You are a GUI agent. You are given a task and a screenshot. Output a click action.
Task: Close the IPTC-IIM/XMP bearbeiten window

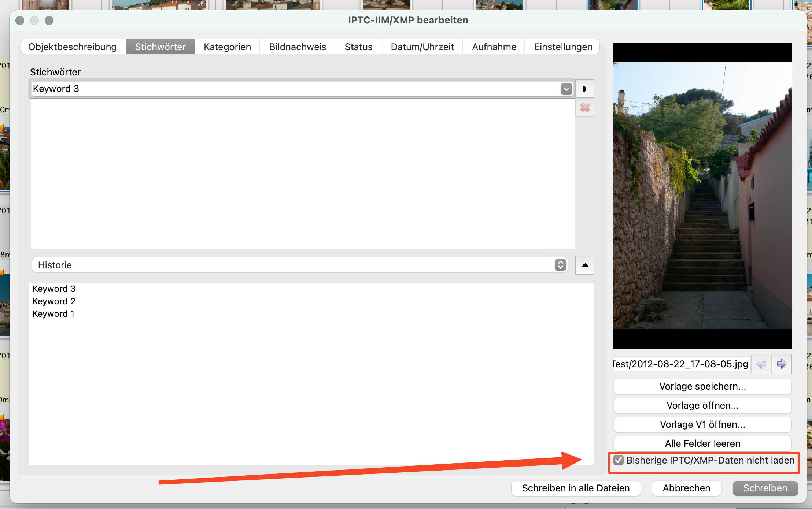tap(20, 21)
